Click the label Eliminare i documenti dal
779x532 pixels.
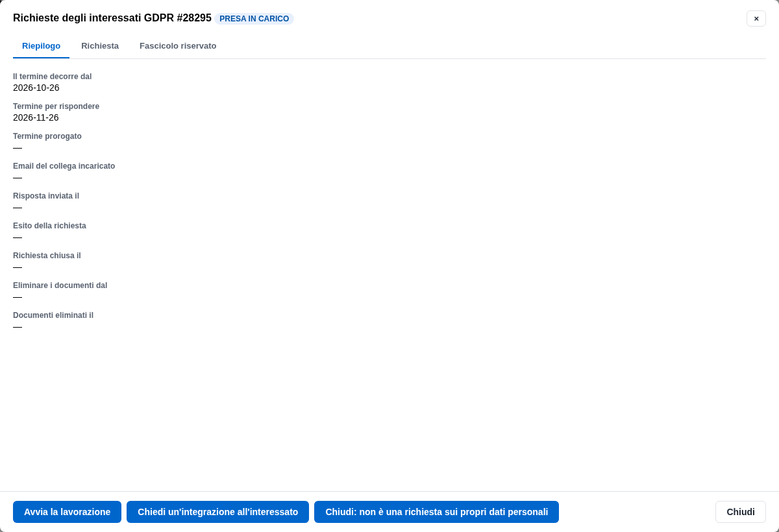(60, 285)
